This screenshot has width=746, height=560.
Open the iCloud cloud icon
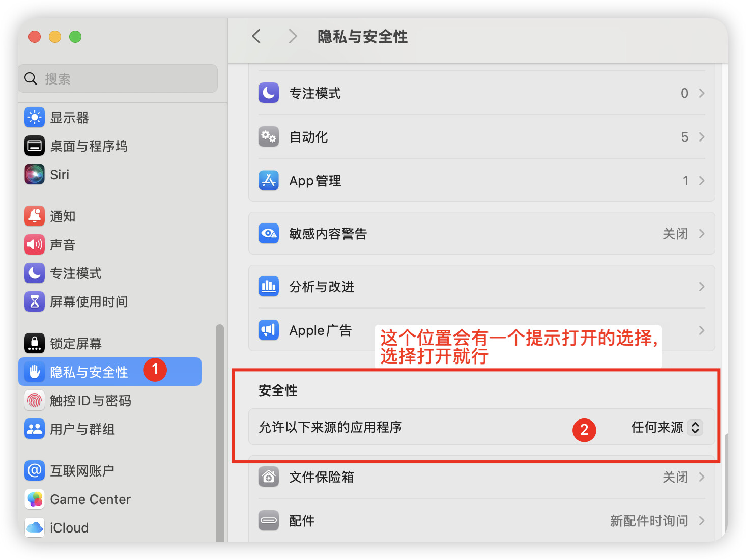pos(35,528)
